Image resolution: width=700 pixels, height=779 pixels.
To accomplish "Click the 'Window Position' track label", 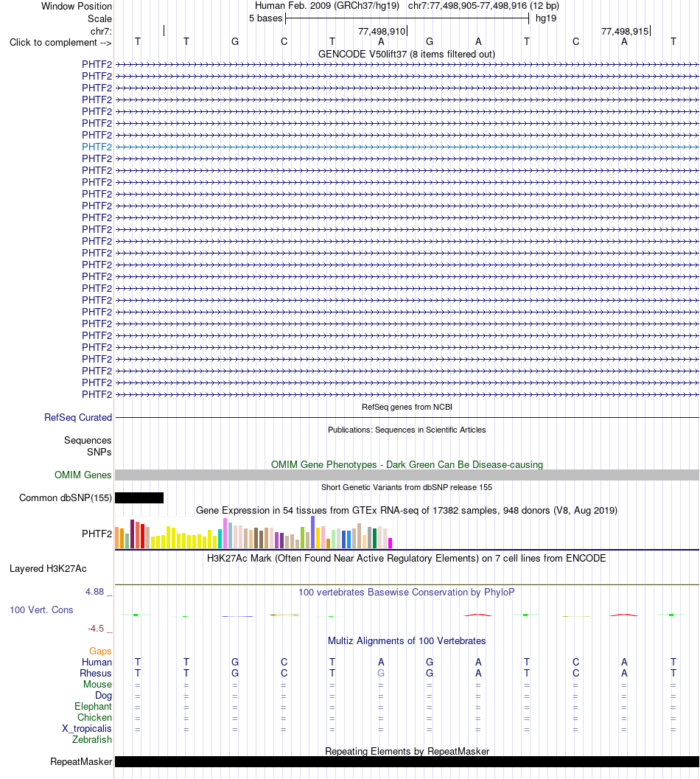I will coord(77,7).
